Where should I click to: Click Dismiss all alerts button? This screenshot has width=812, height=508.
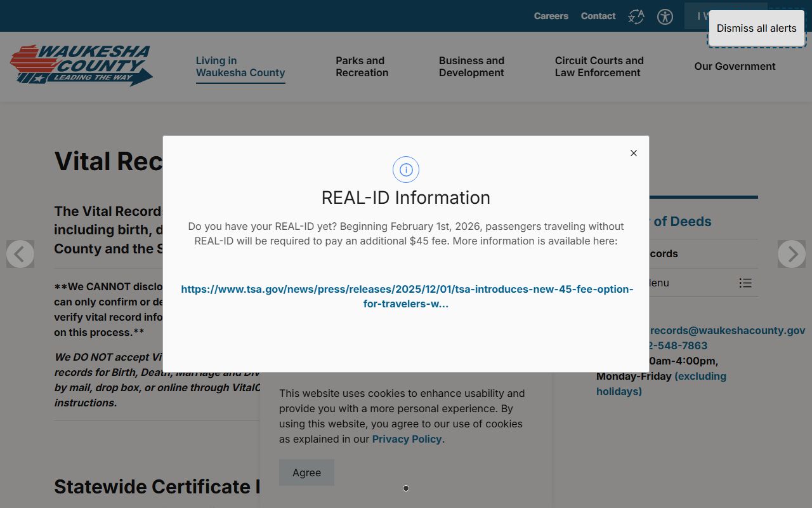(756, 28)
